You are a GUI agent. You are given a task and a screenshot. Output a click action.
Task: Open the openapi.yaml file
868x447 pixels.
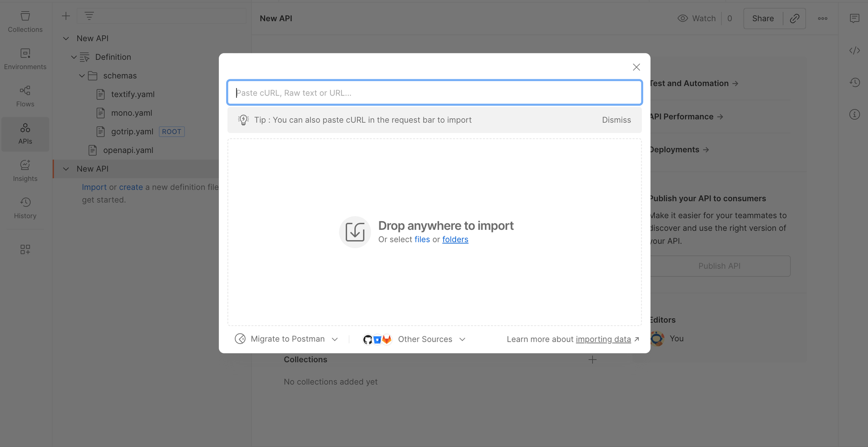pos(128,150)
